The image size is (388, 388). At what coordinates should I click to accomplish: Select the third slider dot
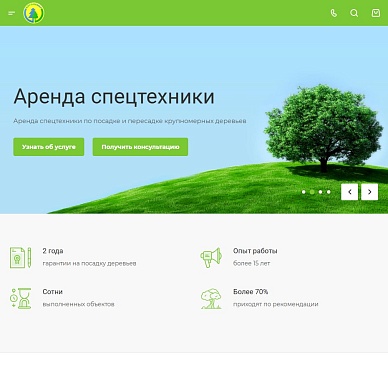coord(320,192)
